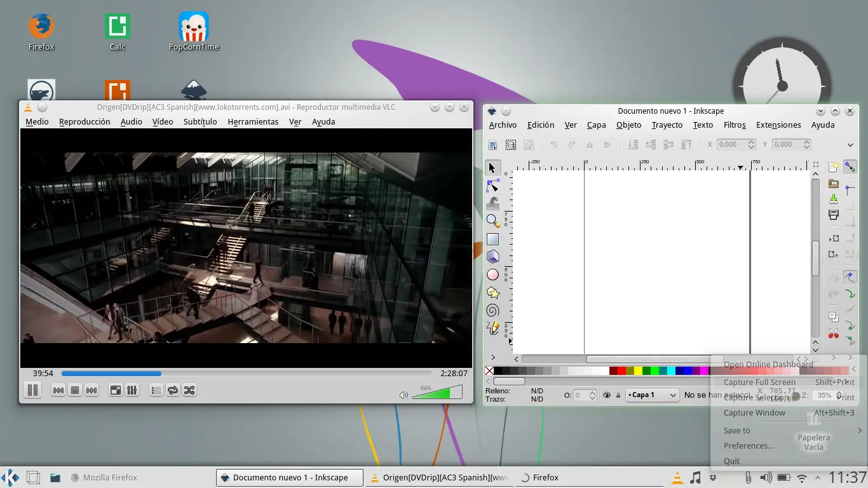Toggle Inkscape snap to nodes and paths

pos(850,277)
